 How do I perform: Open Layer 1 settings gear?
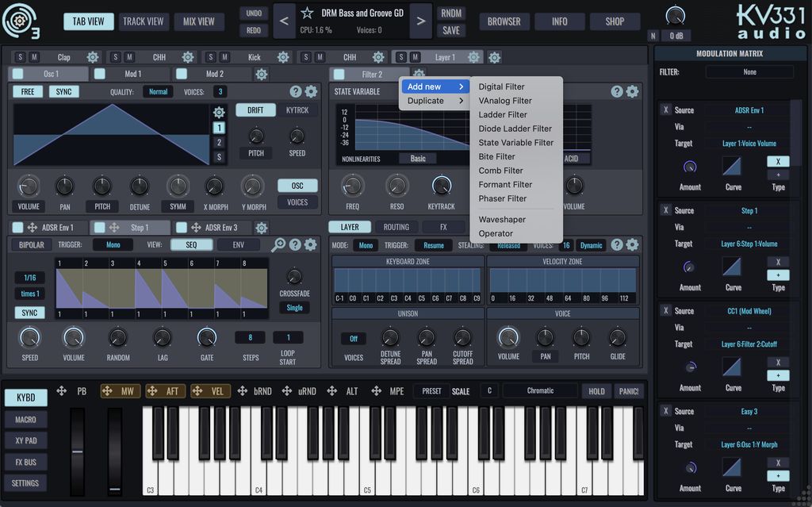point(474,56)
